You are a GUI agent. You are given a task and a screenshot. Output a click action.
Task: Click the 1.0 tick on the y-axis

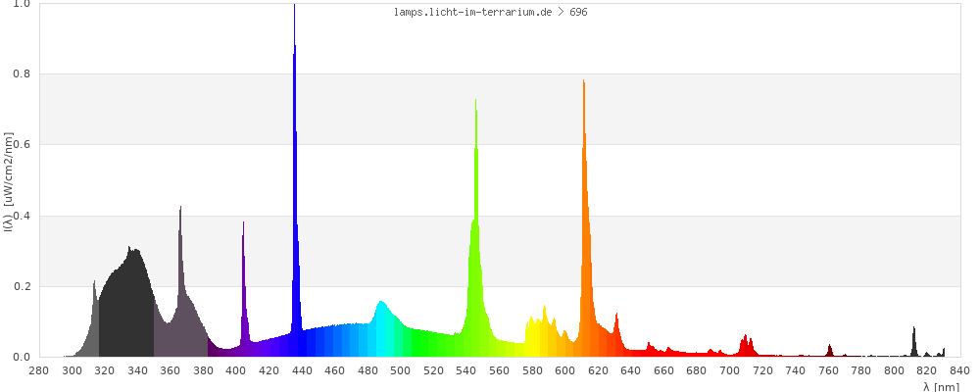pyautogui.click(x=21, y=4)
